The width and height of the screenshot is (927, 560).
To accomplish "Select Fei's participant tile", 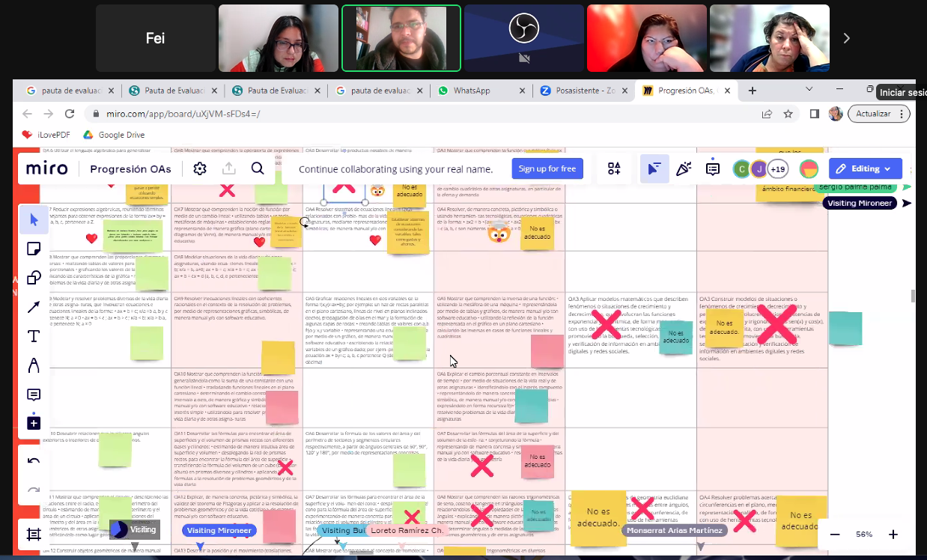I will point(154,38).
